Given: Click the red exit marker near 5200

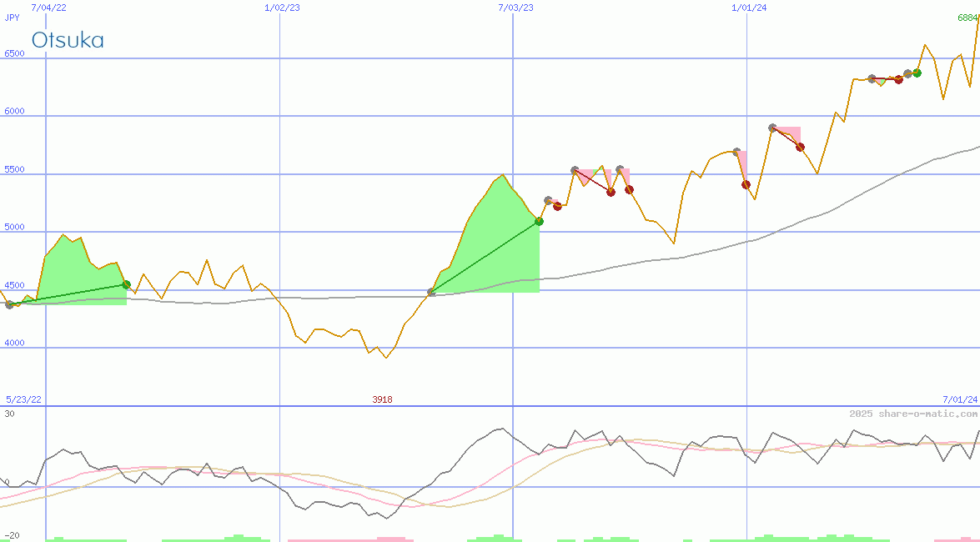Looking at the screenshot, I should pyautogui.click(x=557, y=206).
